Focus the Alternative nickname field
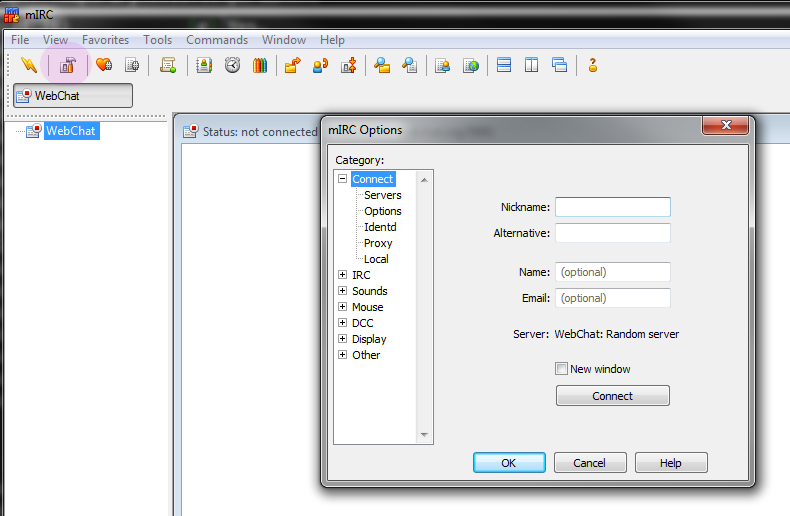Screen dimensions: 790x516 613,233
